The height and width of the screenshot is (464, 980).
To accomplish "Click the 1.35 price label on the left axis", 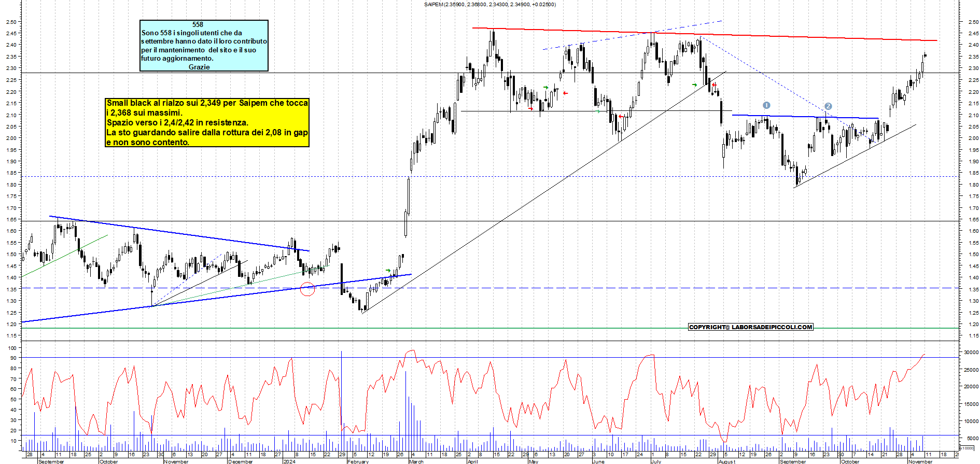I will tap(10, 289).
